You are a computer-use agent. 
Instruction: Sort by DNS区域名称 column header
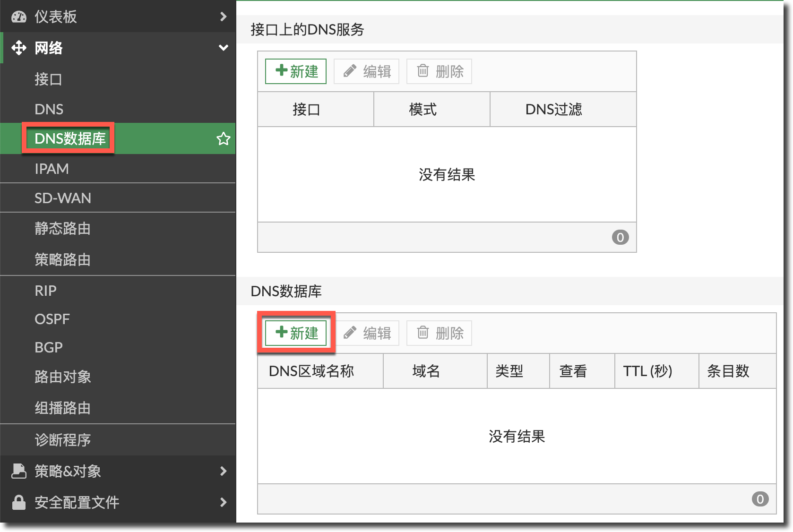pos(311,371)
